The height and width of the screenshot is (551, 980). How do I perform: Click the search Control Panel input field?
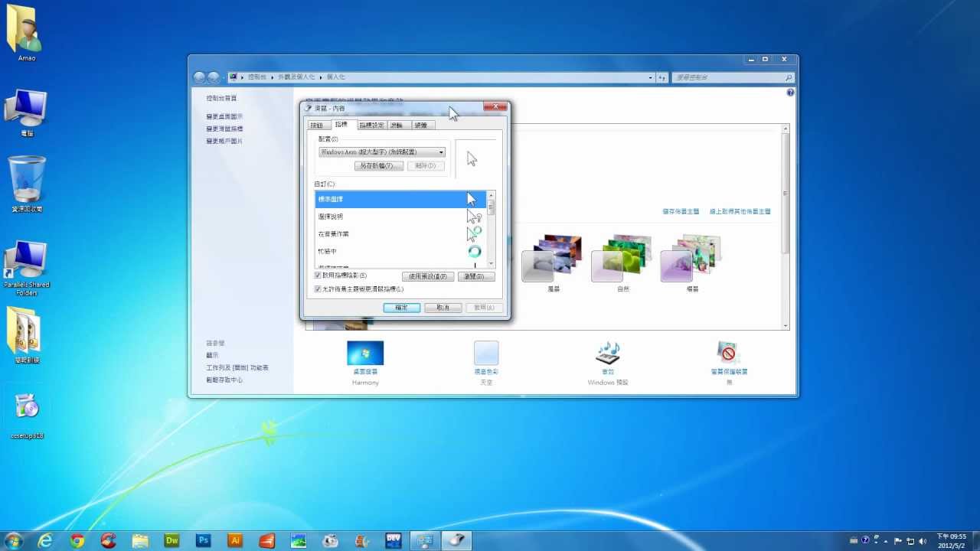tap(733, 77)
